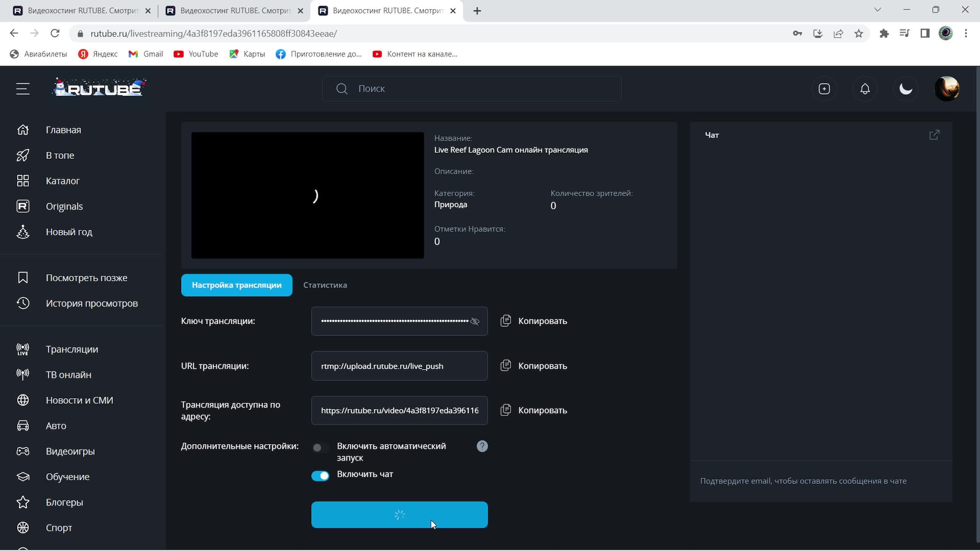Click the help question mark icon
980x551 pixels.
tap(482, 446)
